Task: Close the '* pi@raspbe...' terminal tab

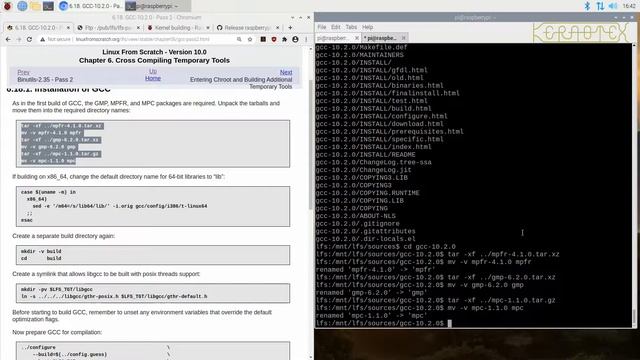Action: (404, 38)
